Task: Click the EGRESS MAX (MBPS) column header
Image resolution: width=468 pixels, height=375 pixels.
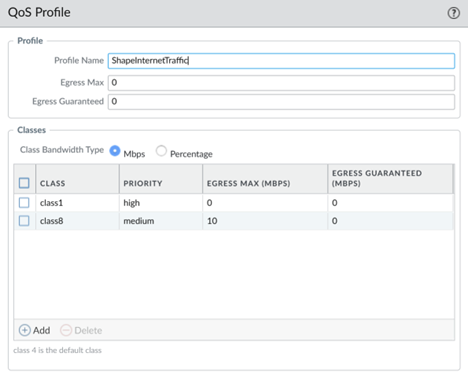Action: pyautogui.click(x=265, y=179)
